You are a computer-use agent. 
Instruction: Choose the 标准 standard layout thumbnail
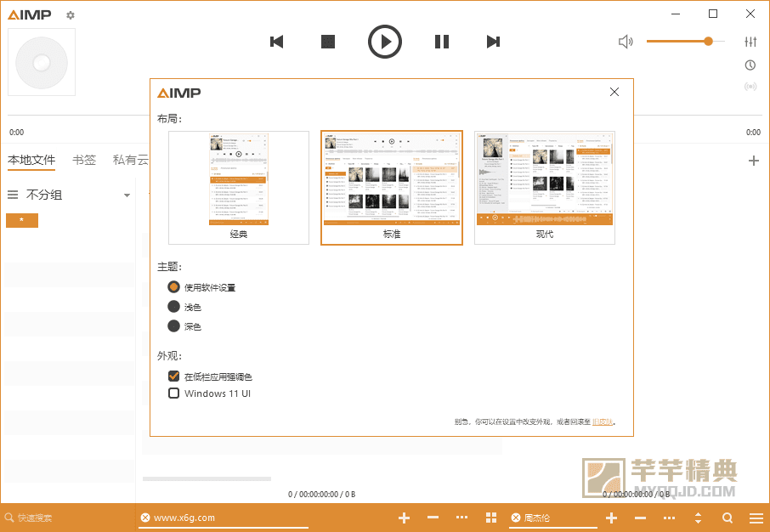click(x=392, y=188)
